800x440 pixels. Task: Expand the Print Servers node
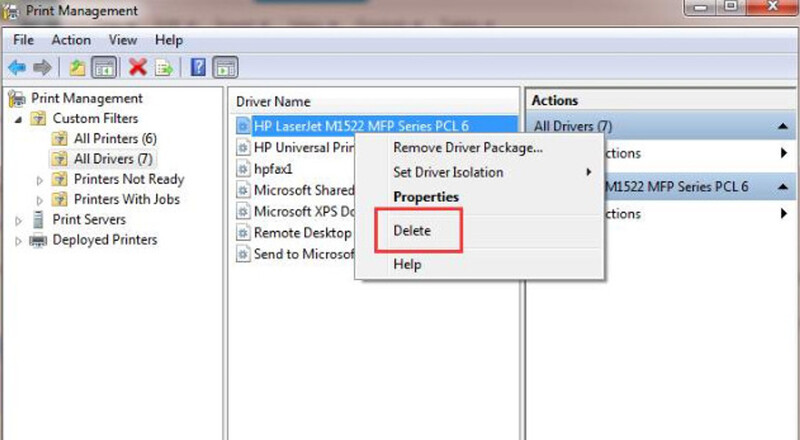(18, 221)
